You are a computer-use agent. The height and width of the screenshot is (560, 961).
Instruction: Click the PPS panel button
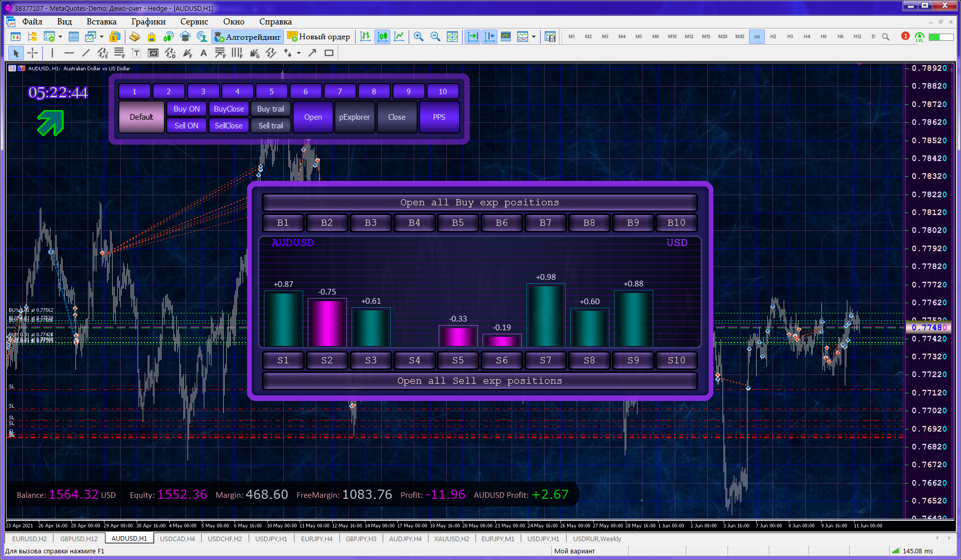pos(439,117)
